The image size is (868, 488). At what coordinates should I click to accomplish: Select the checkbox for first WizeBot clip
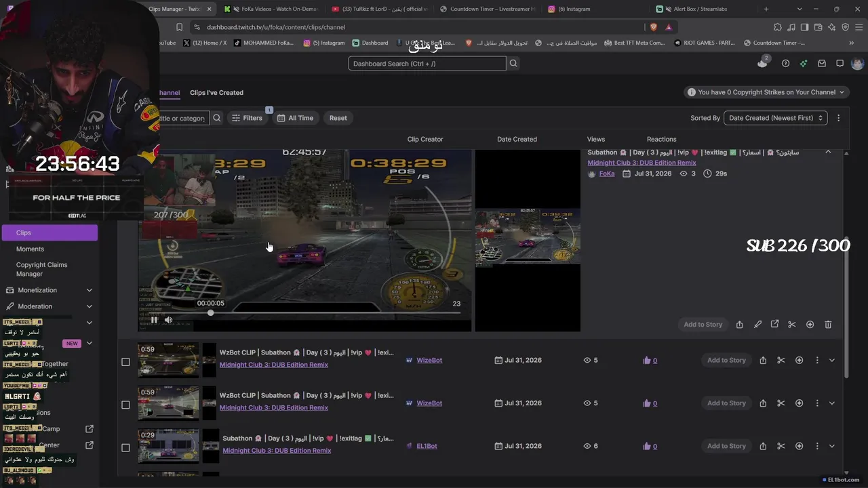125,362
